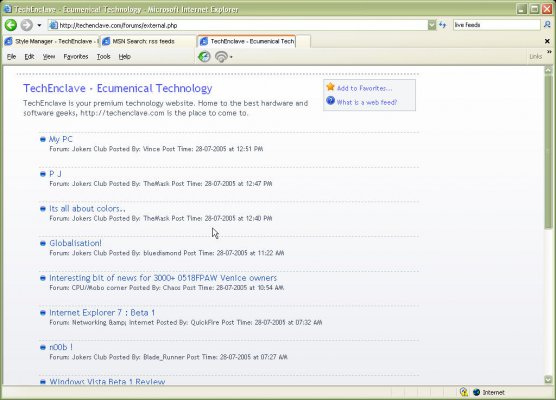This screenshot has width=556, height=400.
Task: Click the Links toolbar label
Action: [535, 56]
